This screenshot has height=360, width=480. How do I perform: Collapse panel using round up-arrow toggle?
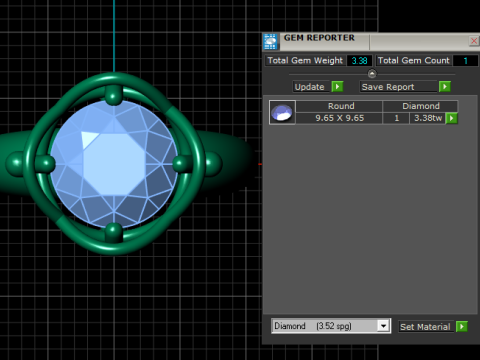point(372,73)
